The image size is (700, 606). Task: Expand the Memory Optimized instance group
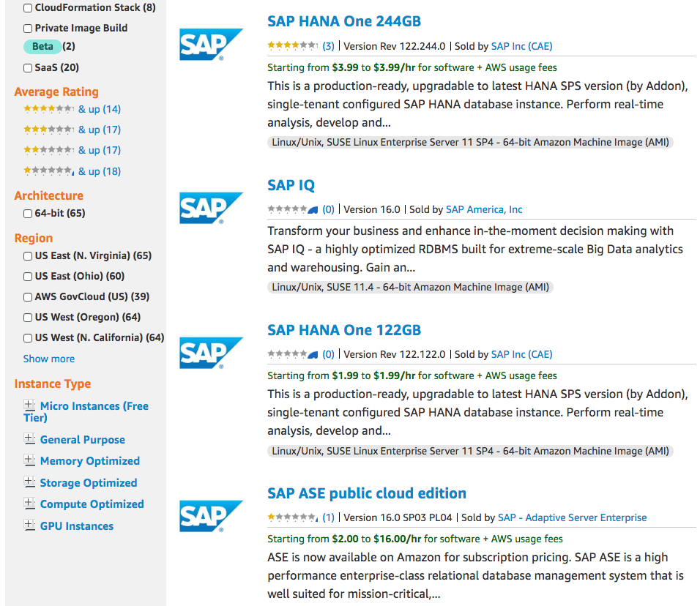pyautogui.click(x=29, y=460)
